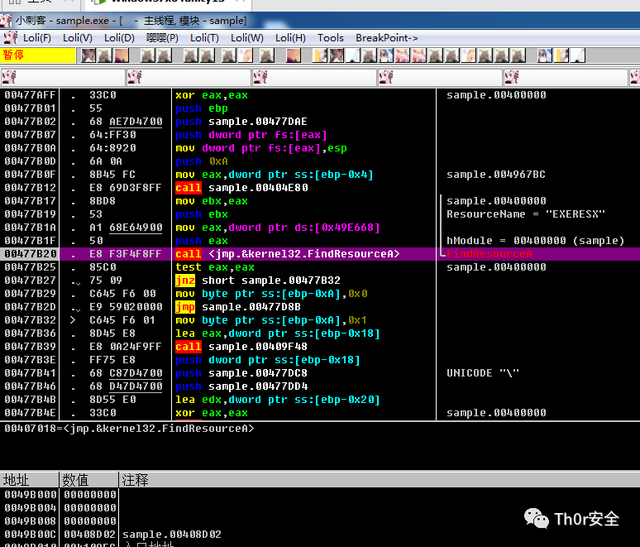Click the small icon at the far left of the row below the toolbar
Viewport: 640px width, 547px height.
(x=7, y=76)
